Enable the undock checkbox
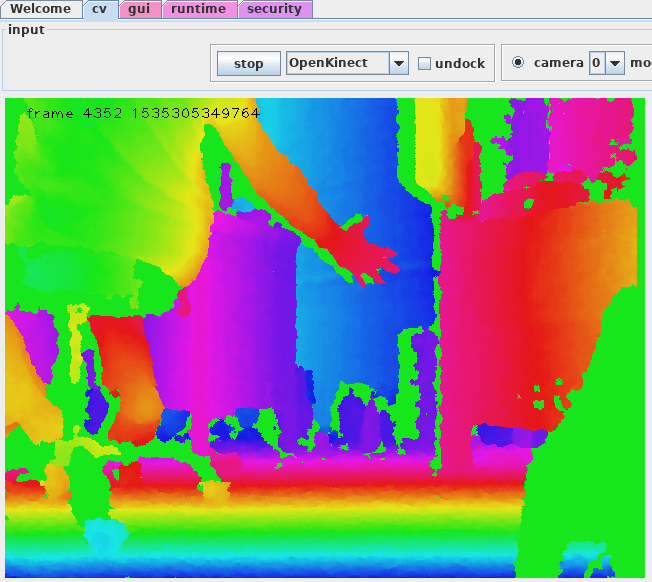This screenshot has width=652, height=582. [424, 64]
